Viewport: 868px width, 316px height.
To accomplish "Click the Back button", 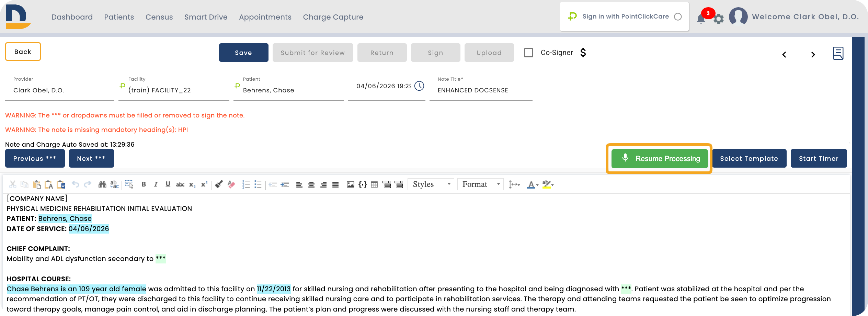I will 23,52.
